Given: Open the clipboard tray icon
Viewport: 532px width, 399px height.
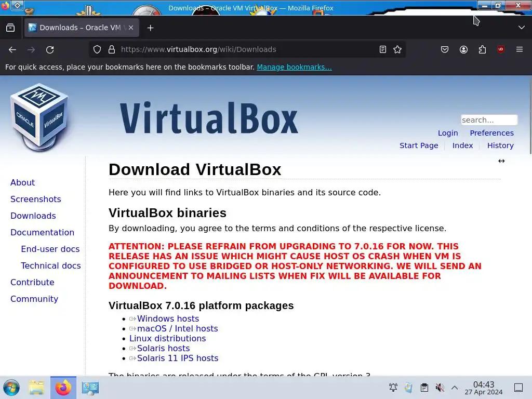Looking at the screenshot, I should point(424,388).
